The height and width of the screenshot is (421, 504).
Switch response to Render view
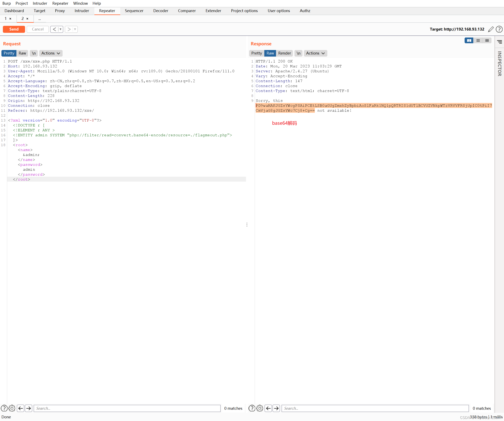(x=284, y=53)
